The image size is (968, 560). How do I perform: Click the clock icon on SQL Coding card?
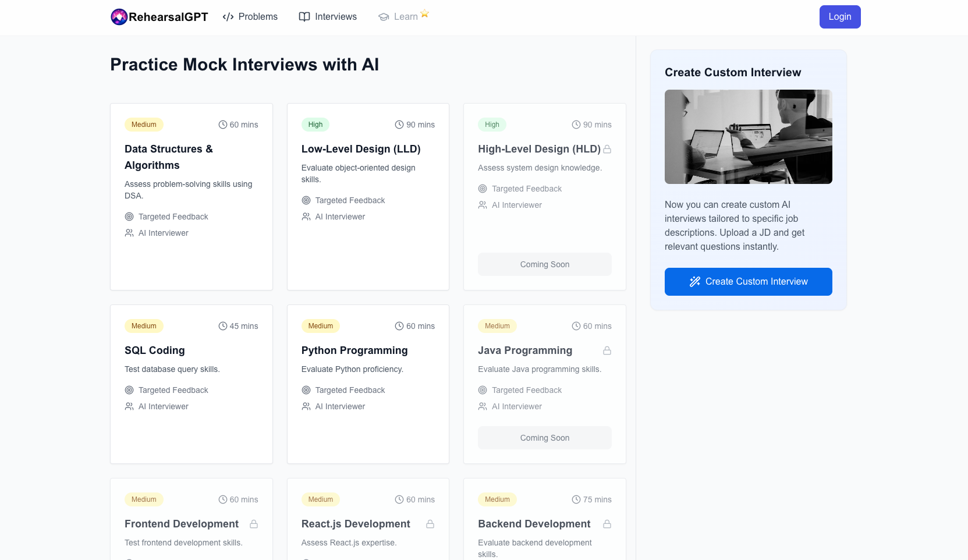click(x=223, y=326)
